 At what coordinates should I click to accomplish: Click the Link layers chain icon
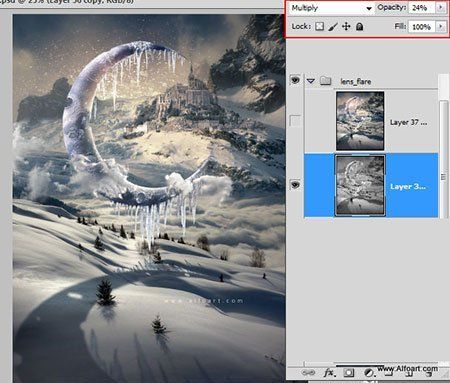coord(308,373)
